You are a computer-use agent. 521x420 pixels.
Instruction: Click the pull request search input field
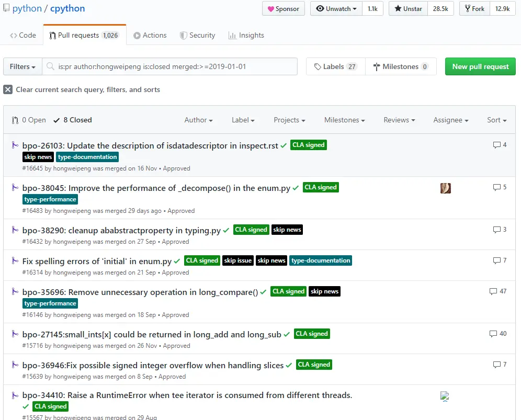click(x=170, y=66)
